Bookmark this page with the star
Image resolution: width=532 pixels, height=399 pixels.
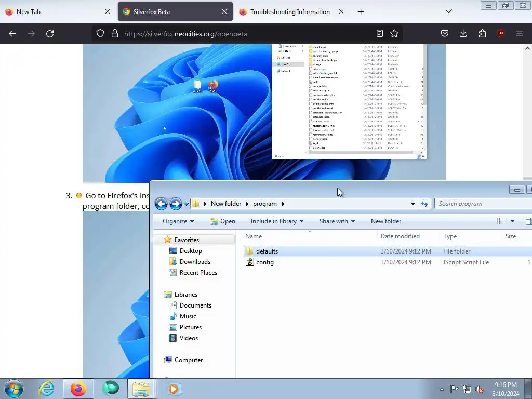[394, 33]
